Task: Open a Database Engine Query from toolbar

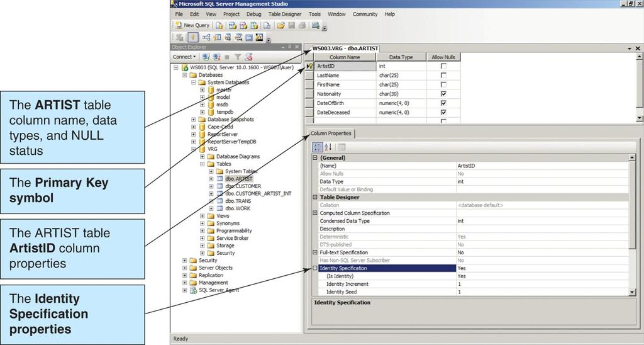Action: (x=219, y=25)
